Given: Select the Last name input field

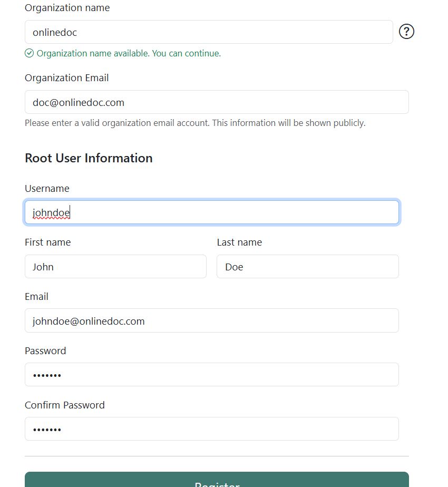Looking at the screenshot, I should [307, 267].
